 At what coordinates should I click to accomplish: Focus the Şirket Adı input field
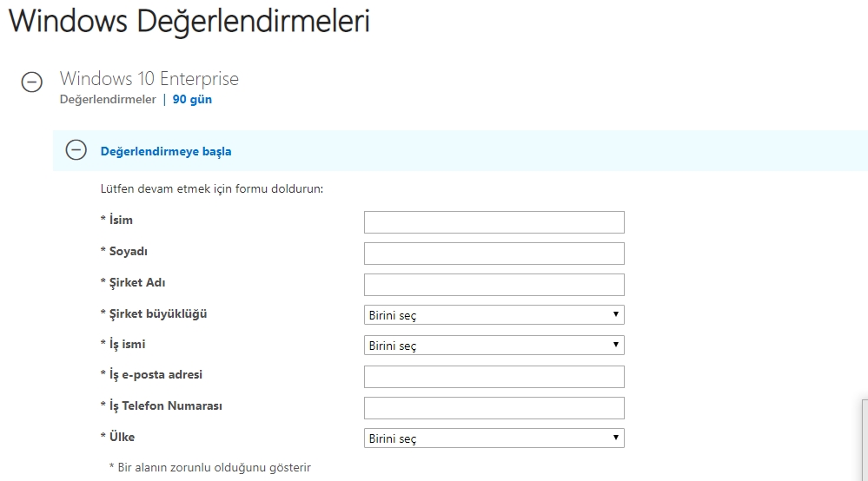coord(494,285)
